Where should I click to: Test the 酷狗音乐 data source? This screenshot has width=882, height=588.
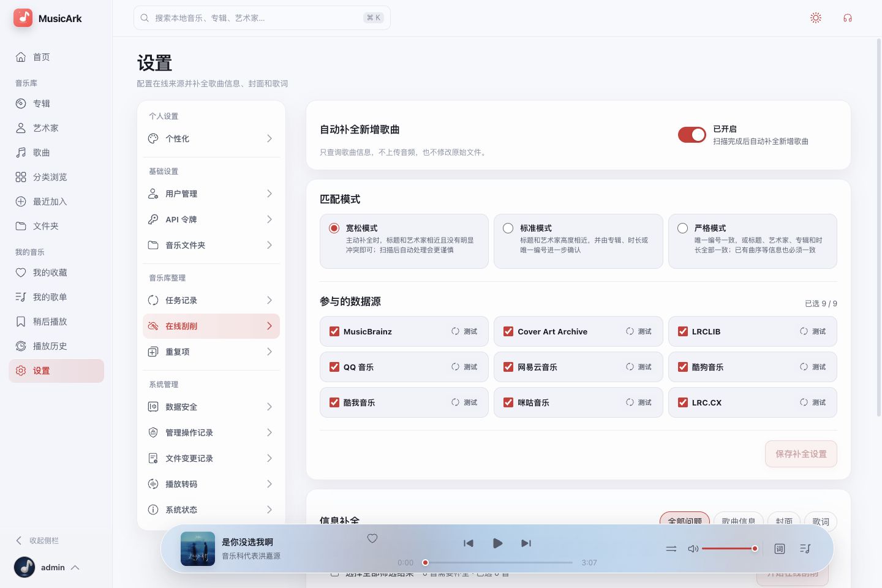pos(813,367)
